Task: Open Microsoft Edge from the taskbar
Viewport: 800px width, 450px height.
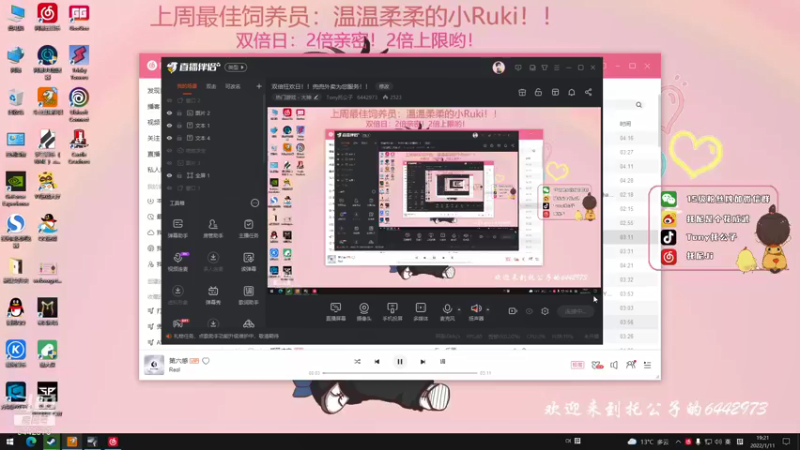Action: point(31,441)
